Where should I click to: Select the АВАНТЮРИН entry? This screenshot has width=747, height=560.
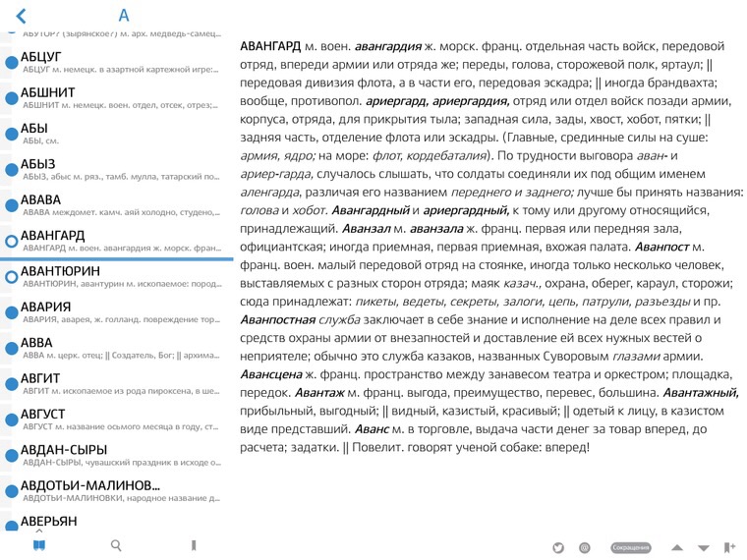click(117, 277)
